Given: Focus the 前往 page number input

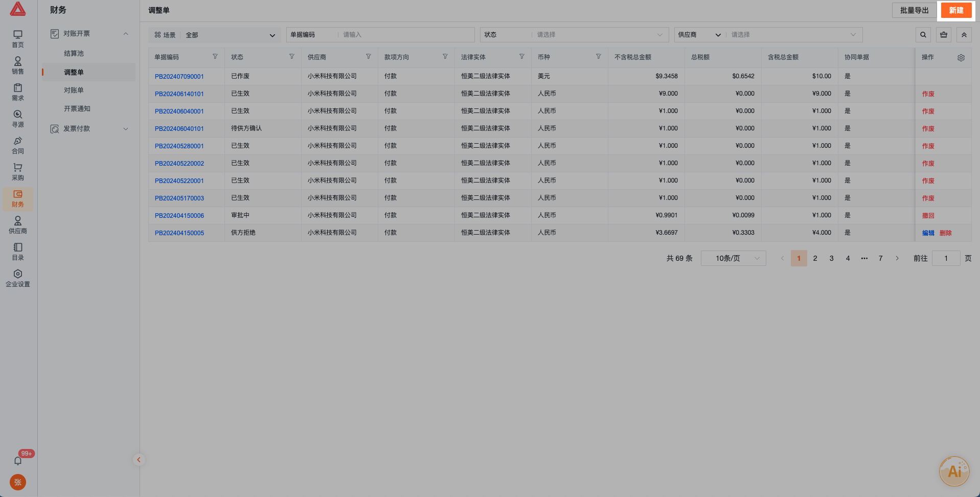Looking at the screenshot, I should coord(946,258).
